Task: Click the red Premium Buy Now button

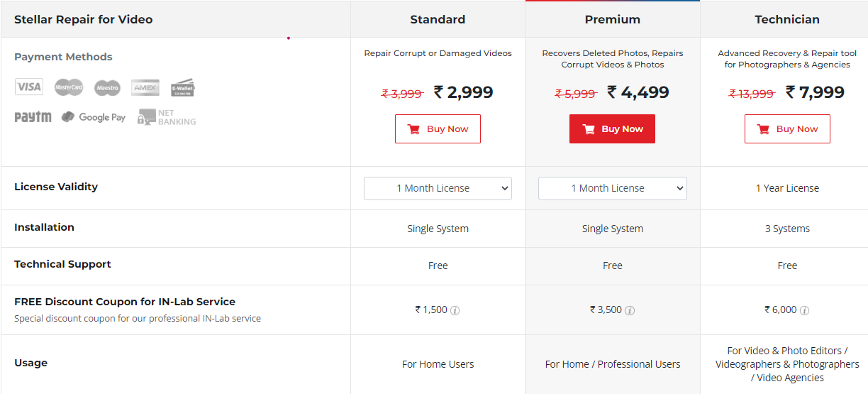Action: click(612, 129)
